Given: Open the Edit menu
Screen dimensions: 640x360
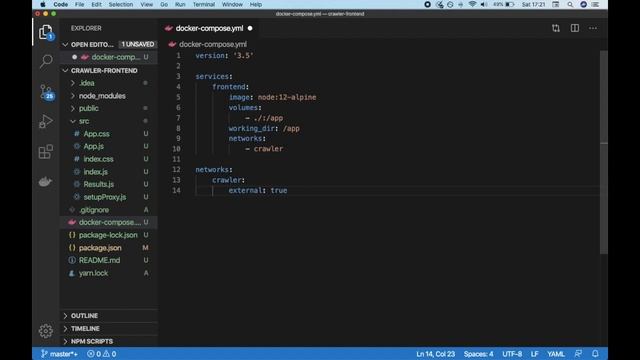Looking at the screenshot, I should 97,4.
